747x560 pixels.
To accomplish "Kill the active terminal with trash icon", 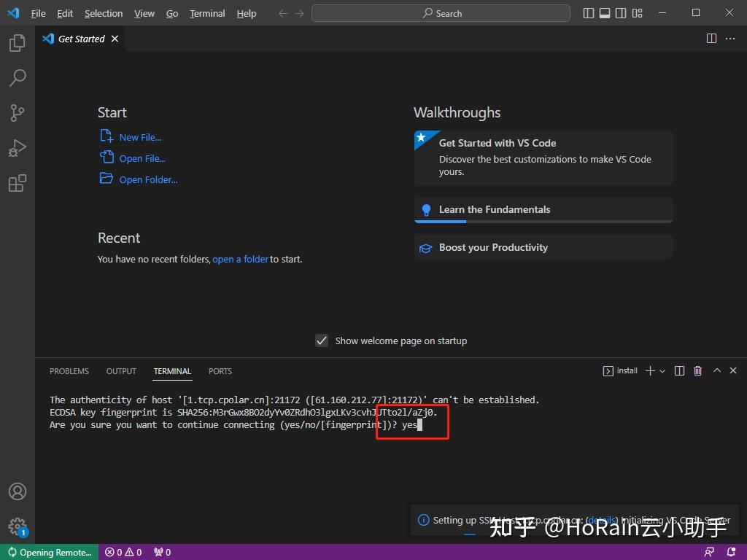I will [697, 370].
